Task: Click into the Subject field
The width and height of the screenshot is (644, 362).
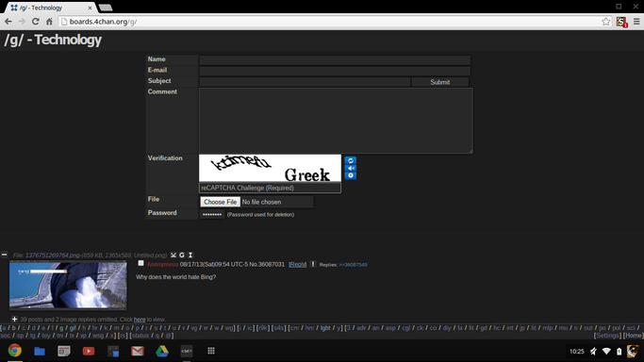Action: 305,82
